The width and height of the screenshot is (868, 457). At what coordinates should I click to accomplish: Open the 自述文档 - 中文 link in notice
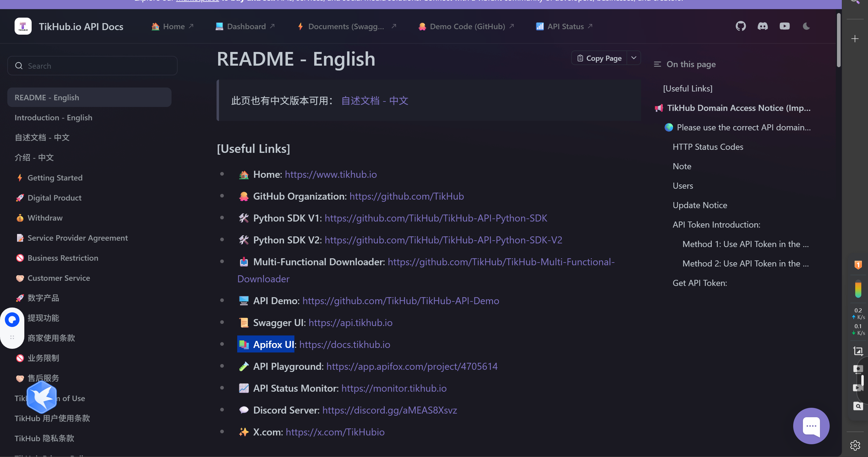375,101
